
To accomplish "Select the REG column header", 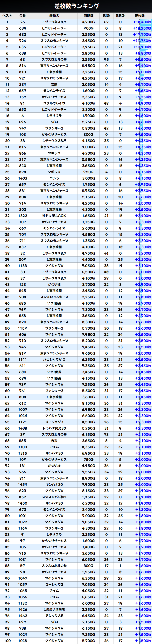I will (120, 16).
